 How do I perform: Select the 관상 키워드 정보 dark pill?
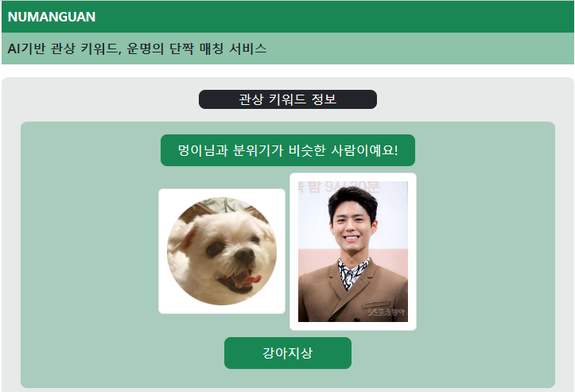pyautogui.click(x=288, y=99)
